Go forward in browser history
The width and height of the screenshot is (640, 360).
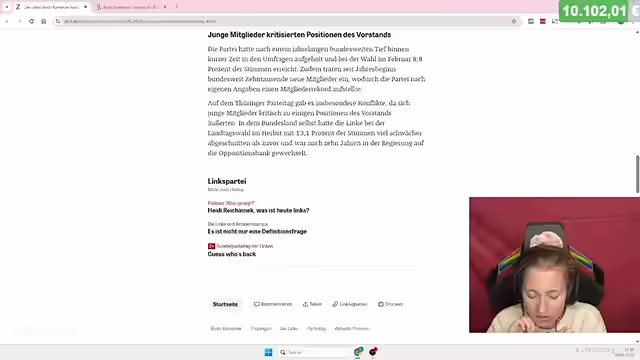[x=19, y=21]
